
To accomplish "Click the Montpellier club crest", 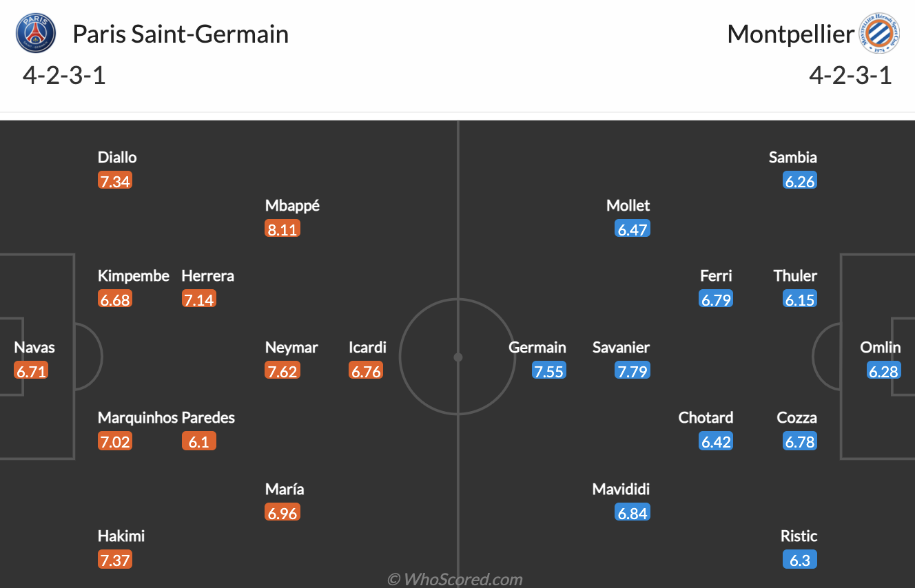I will [879, 34].
